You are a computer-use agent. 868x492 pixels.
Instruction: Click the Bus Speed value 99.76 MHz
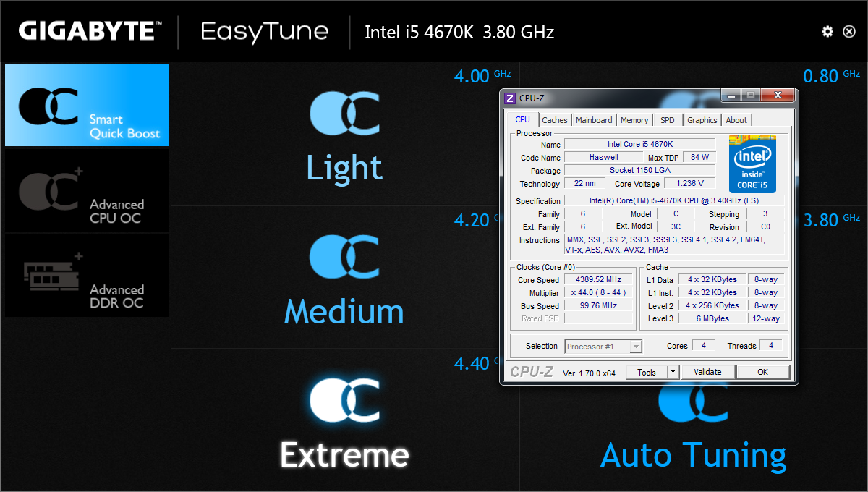[598, 305]
